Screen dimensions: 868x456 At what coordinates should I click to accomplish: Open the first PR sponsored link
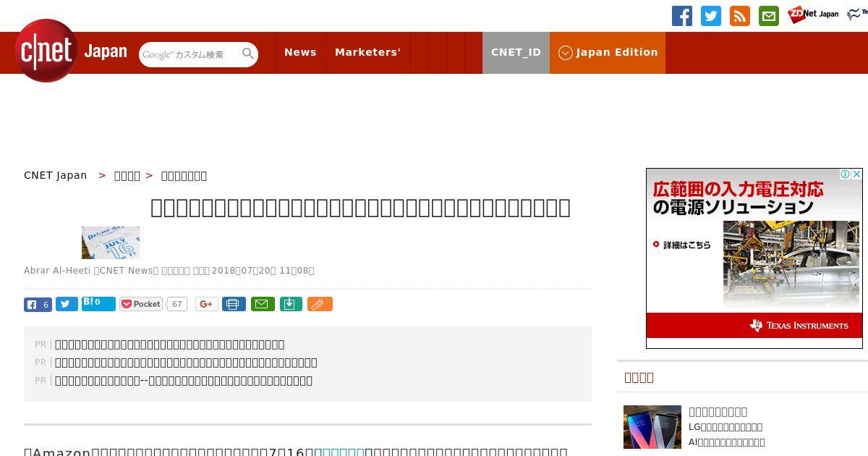[x=170, y=345]
